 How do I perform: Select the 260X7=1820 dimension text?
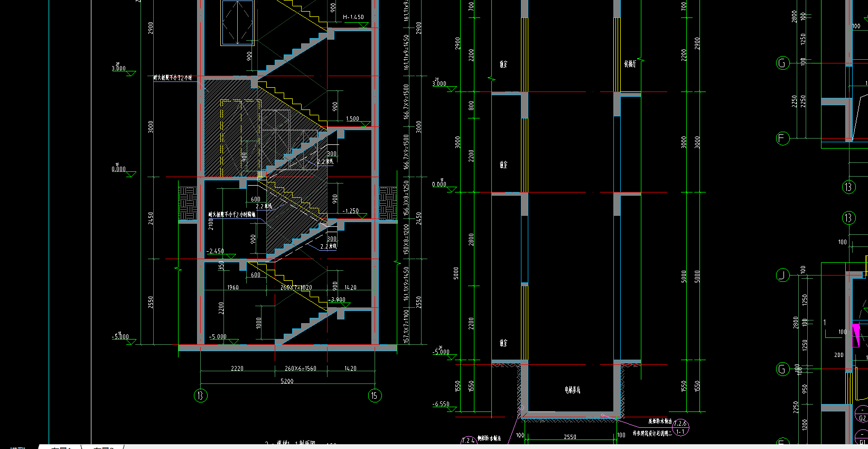point(296,288)
